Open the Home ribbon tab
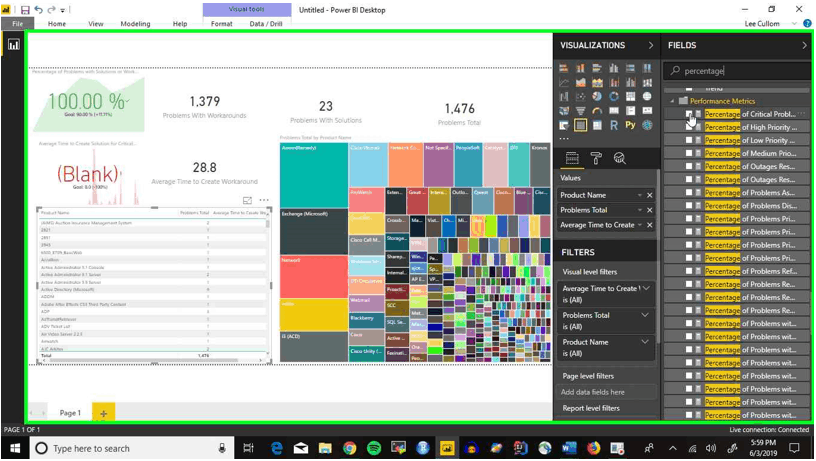The width and height of the screenshot is (816, 461). pos(57,23)
